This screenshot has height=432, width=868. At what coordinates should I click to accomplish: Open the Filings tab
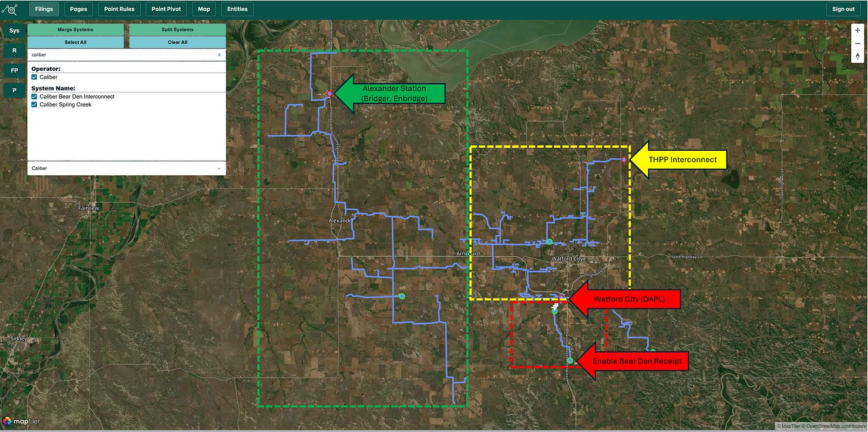[x=44, y=9]
